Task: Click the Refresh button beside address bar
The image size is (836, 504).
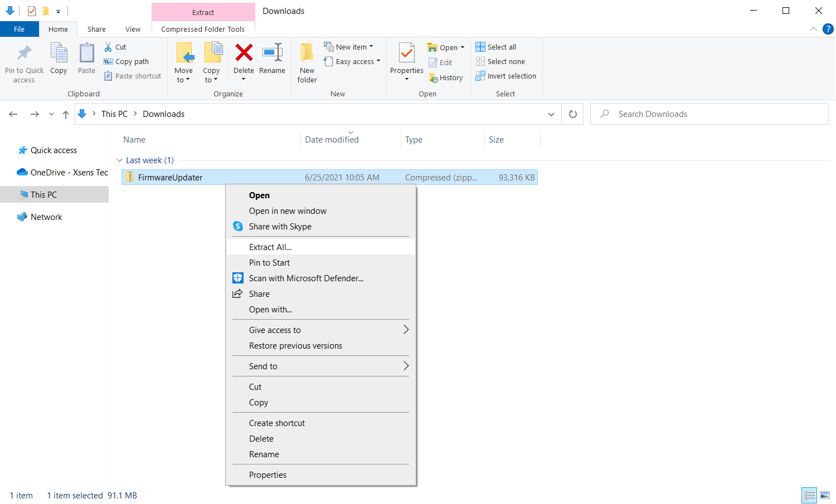Action: pyautogui.click(x=572, y=114)
